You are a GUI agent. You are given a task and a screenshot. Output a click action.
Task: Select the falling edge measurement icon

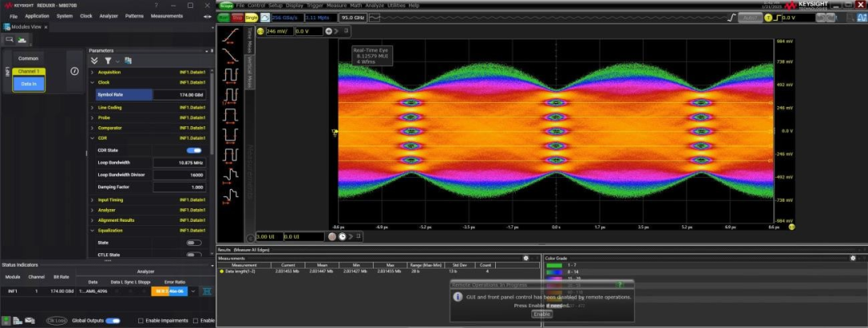231,55
